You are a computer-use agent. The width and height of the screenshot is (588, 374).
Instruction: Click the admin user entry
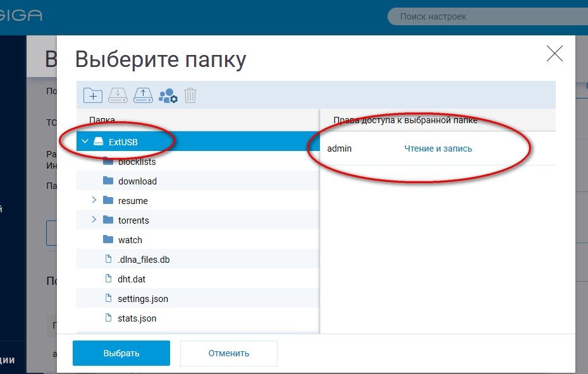tap(340, 148)
